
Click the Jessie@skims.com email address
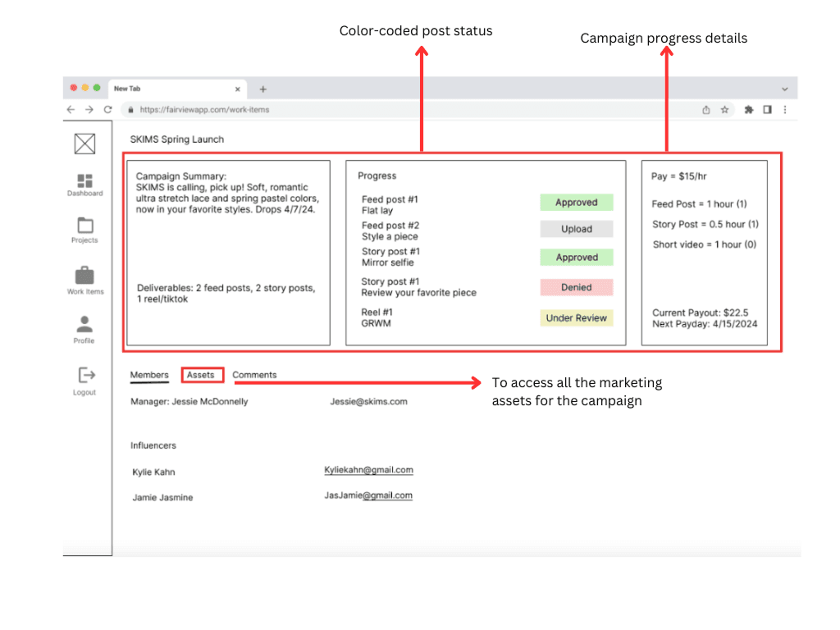pos(368,402)
